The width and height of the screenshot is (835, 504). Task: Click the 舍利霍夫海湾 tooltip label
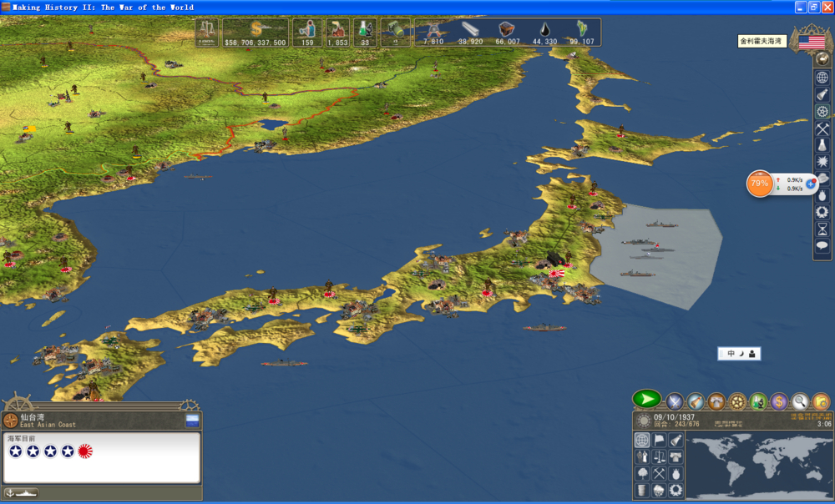click(x=761, y=41)
